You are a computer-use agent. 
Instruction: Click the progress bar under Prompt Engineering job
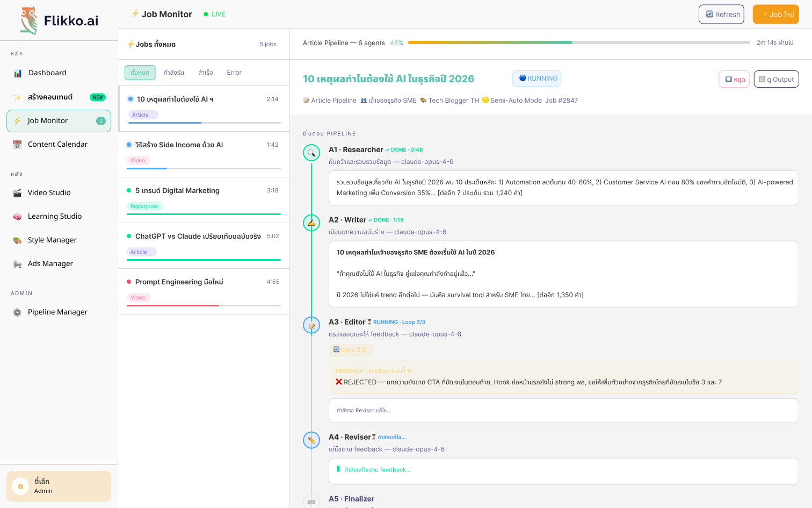click(x=204, y=305)
